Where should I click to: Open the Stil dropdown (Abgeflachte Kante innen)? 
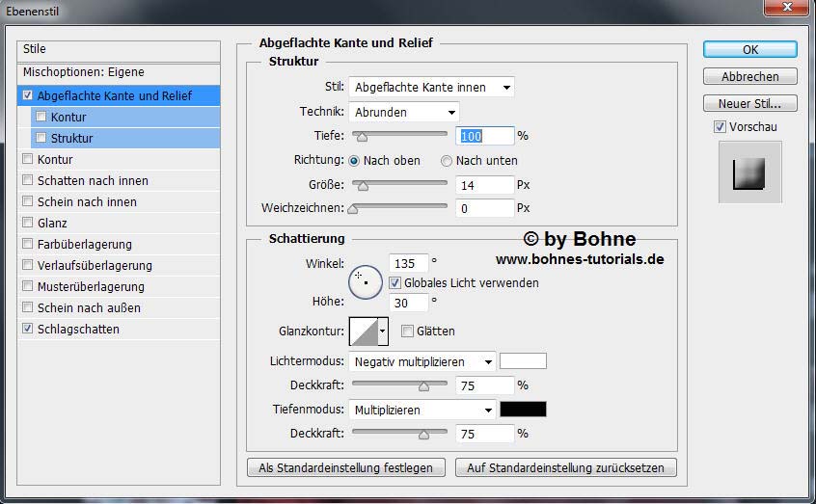point(431,88)
